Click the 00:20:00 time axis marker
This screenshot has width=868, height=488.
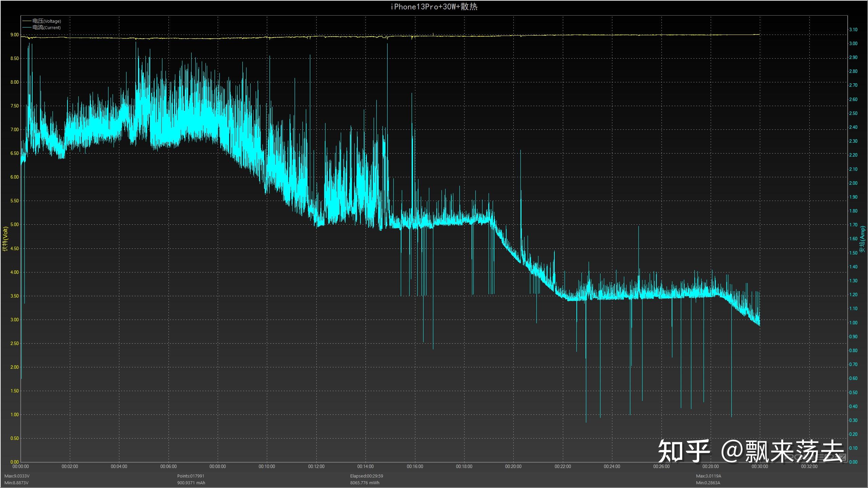click(x=513, y=466)
